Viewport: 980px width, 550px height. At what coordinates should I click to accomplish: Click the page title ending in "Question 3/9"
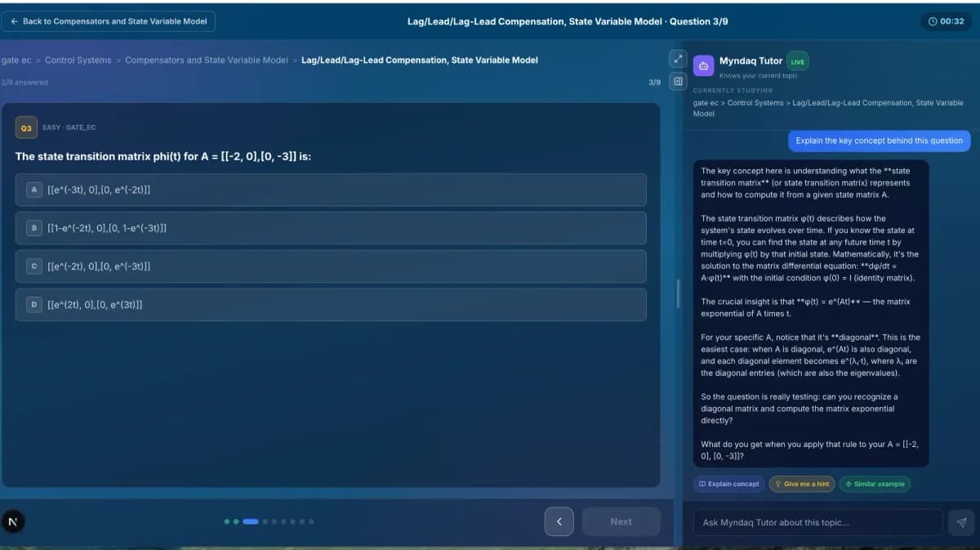(568, 21)
